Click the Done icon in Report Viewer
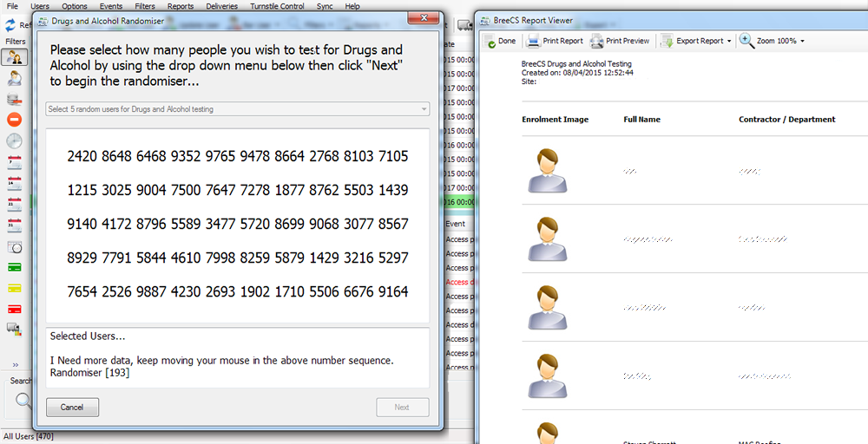The height and width of the screenshot is (444, 868). (491, 41)
